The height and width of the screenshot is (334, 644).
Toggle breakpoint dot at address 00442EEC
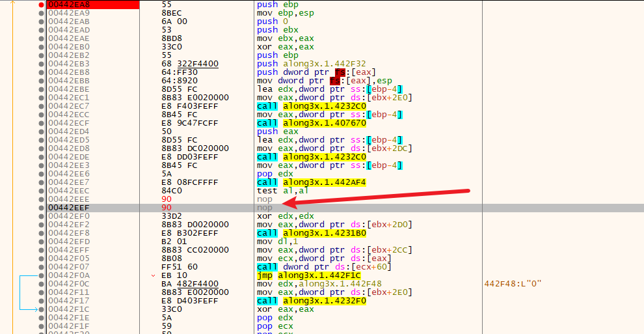41,191
